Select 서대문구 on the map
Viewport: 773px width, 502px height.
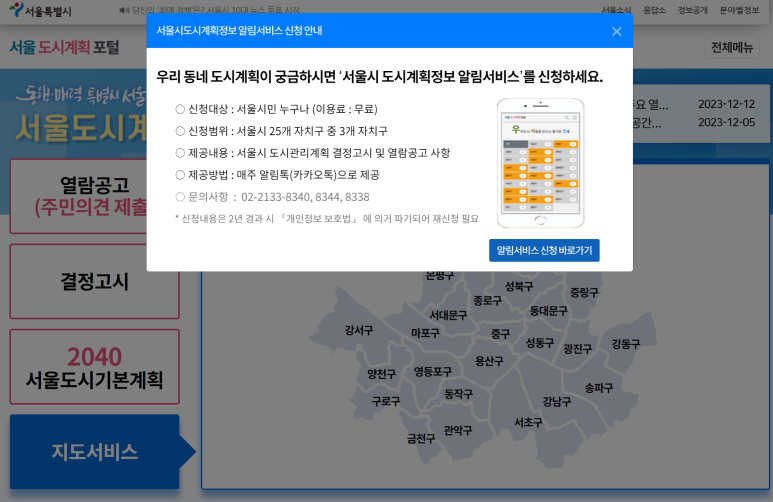tap(448, 315)
